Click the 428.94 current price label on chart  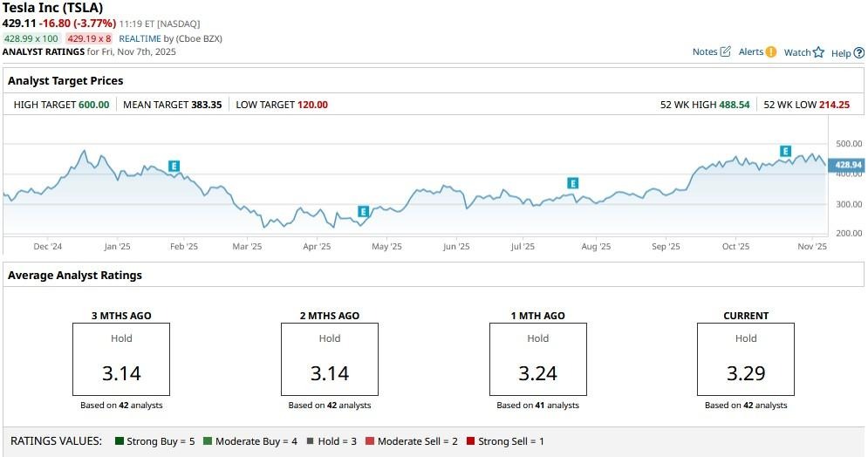tap(848, 165)
